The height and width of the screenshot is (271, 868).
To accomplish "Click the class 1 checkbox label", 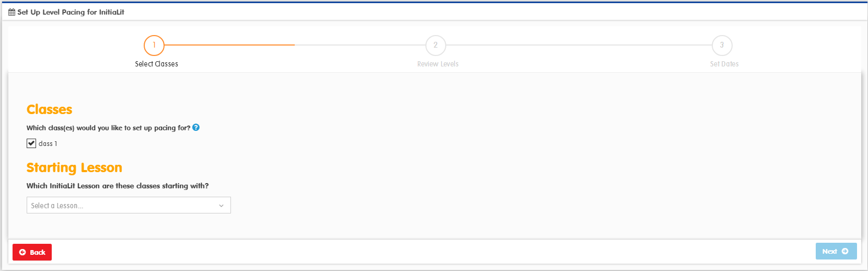I will click(x=48, y=143).
